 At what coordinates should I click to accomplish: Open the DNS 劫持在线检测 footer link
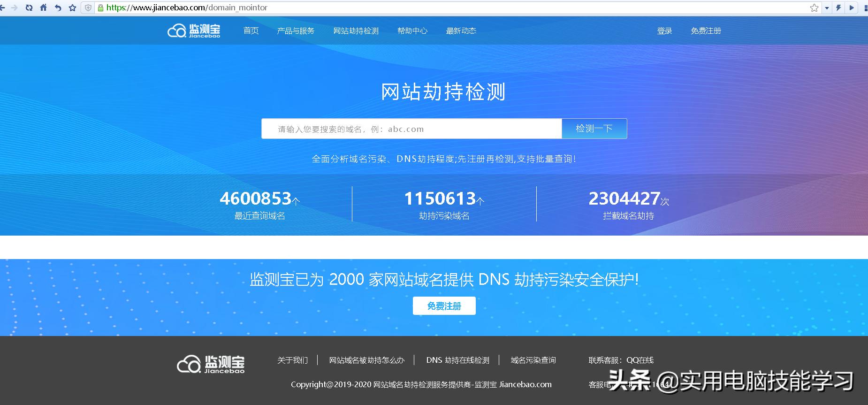click(457, 360)
